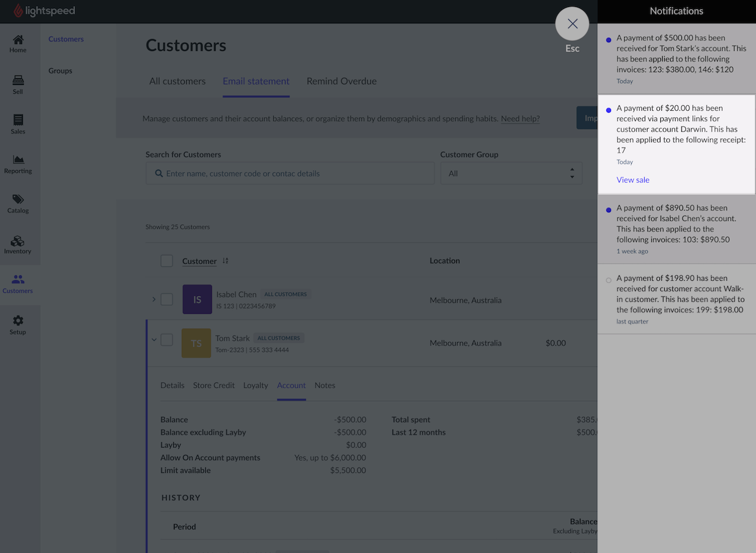Select Isabel Chen's row checkbox
Viewport: 756px width, 553px height.
[167, 300]
